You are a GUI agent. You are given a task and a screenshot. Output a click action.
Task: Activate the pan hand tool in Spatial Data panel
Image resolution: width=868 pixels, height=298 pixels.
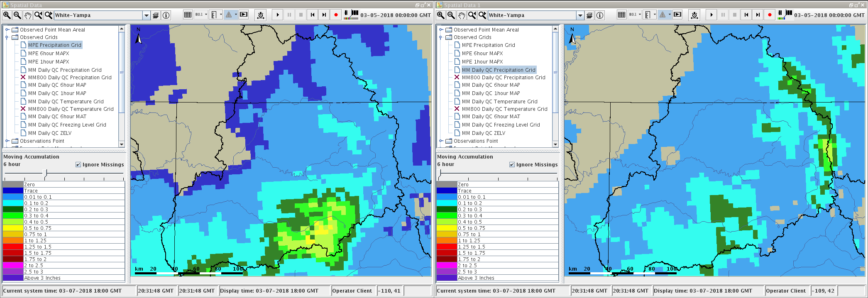pyautogui.click(x=28, y=15)
